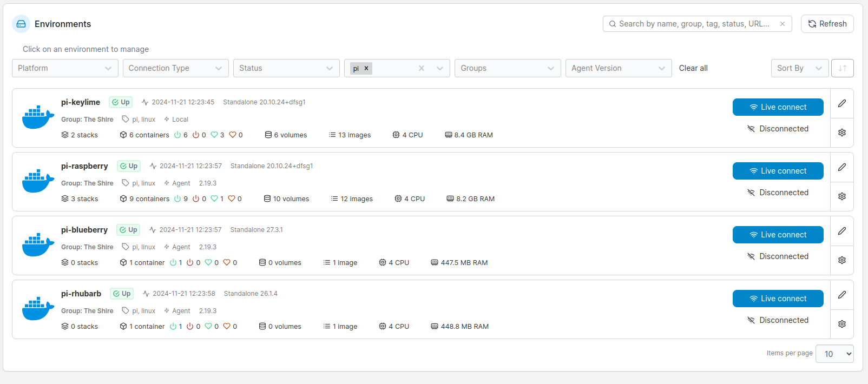This screenshot has width=868, height=384.
Task: Remove the pi tag filter chip
Action: [366, 68]
